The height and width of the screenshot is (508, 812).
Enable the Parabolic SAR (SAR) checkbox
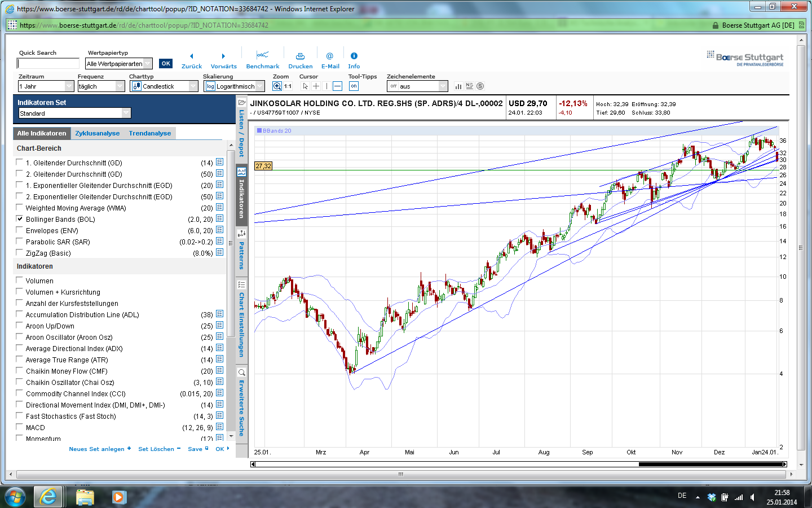pos(20,242)
